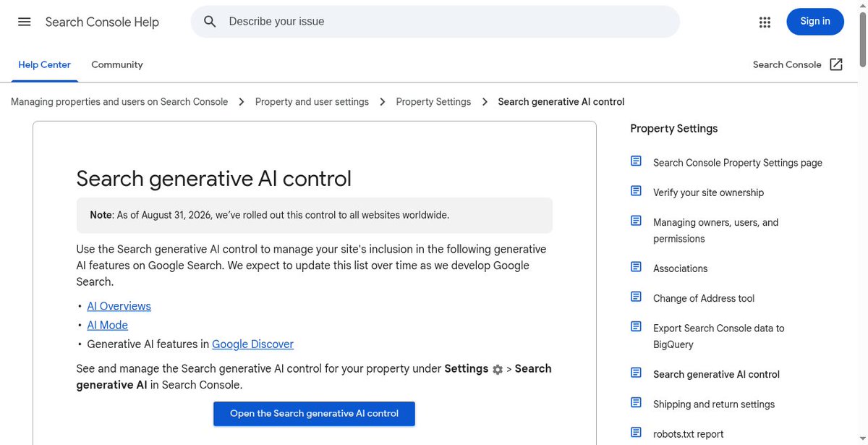Click the article icon beside Shipping and return settings
This screenshot has height=445, width=868.
coord(636,402)
